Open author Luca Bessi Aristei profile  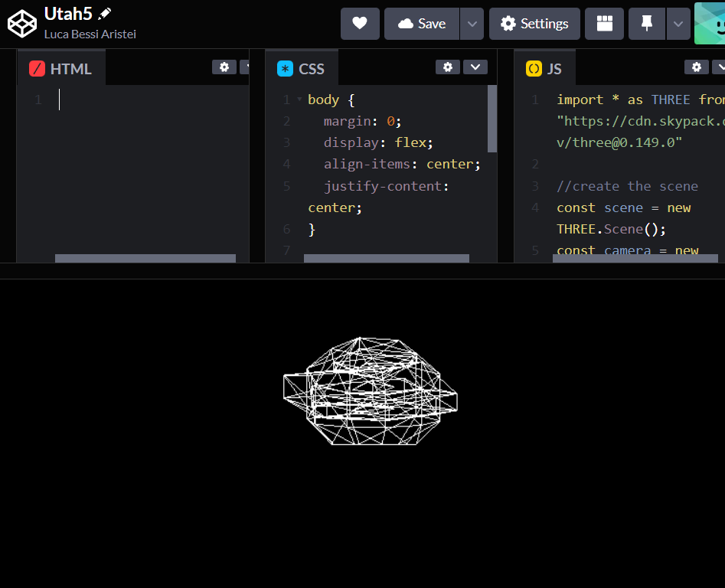pyautogui.click(x=90, y=34)
